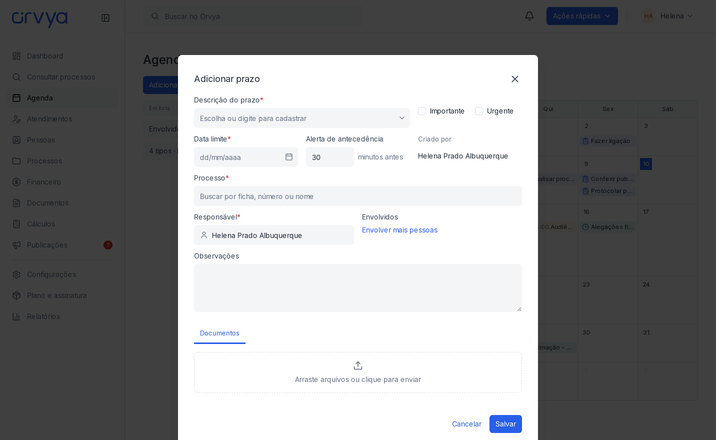720x440 pixels.
Task: Select day 31 in the calendar
Action: pyautogui.click(x=646, y=333)
